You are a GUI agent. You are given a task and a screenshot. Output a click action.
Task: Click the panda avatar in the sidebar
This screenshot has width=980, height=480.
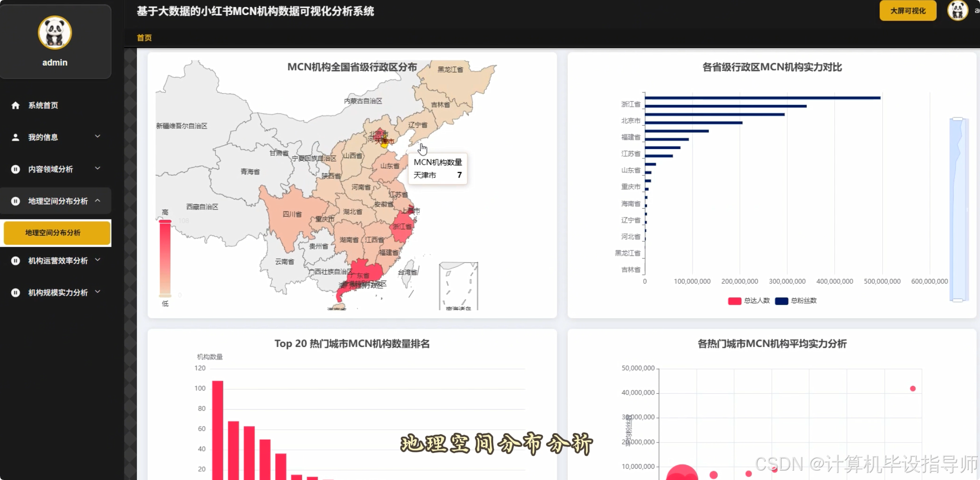[x=55, y=32]
